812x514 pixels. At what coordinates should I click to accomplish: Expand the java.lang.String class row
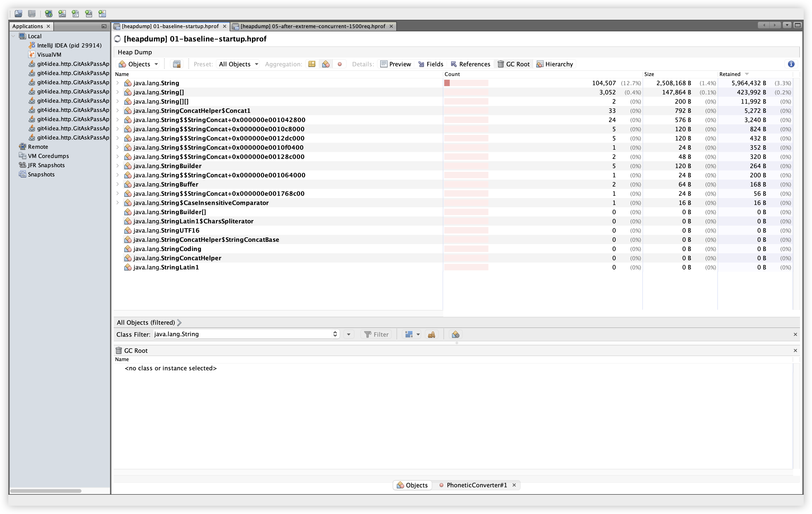[x=117, y=83]
